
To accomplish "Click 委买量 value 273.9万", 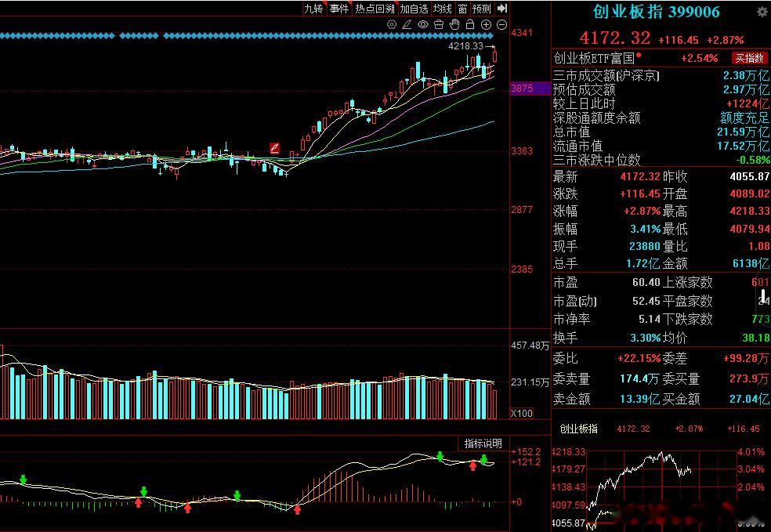I will 749,379.
